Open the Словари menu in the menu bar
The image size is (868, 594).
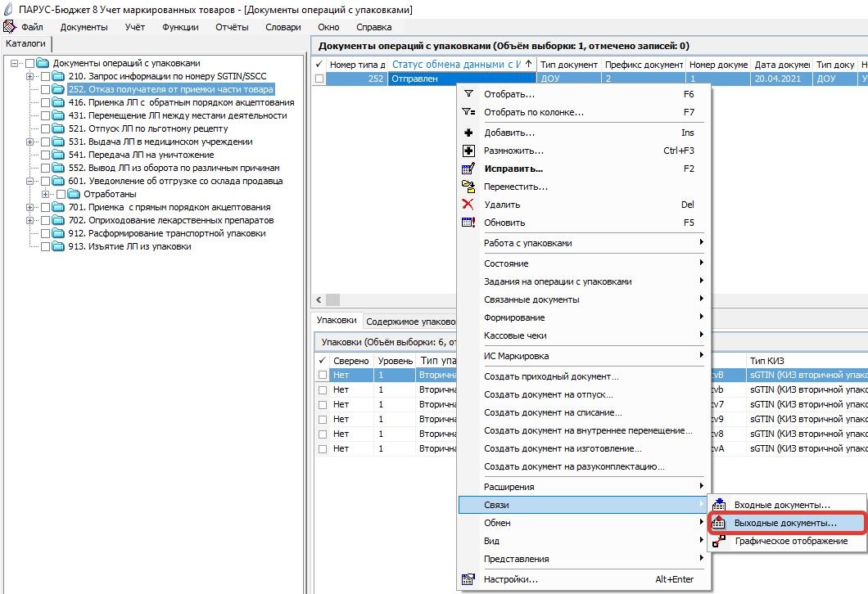(283, 27)
